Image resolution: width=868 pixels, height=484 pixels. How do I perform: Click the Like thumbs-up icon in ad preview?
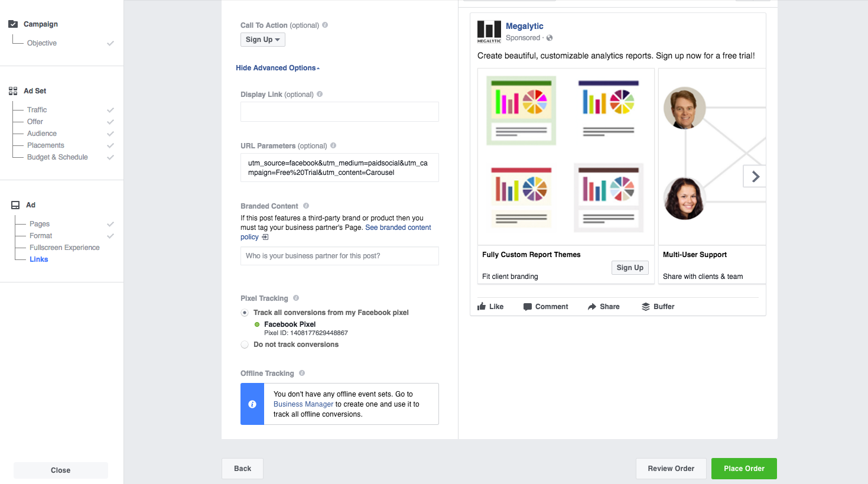tap(482, 306)
